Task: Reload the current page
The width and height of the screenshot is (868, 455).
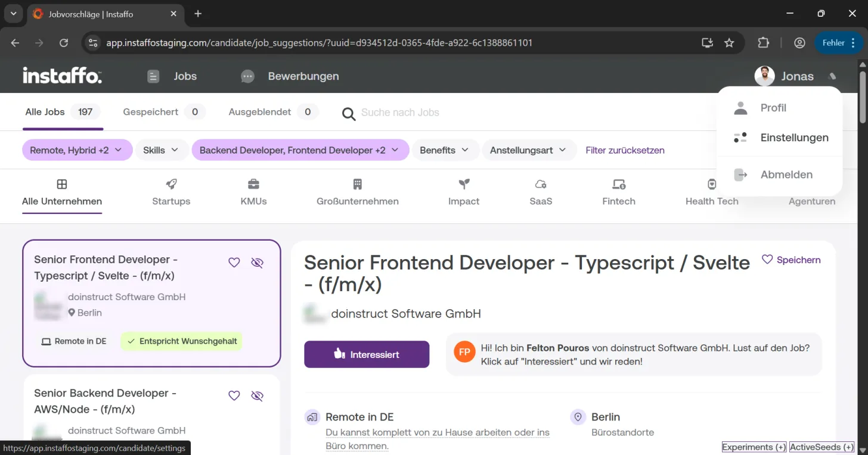Action: coord(64,43)
